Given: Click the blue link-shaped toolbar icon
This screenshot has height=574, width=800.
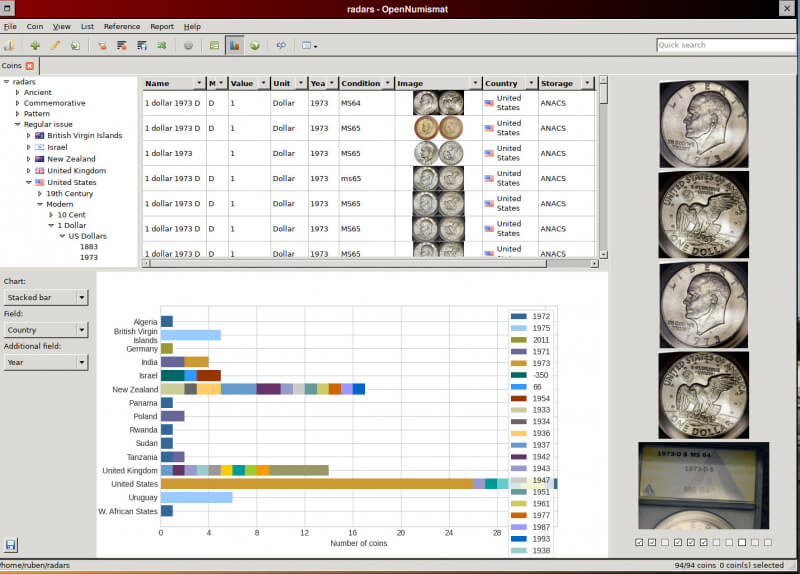Looking at the screenshot, I should click(x=281, y=45).
